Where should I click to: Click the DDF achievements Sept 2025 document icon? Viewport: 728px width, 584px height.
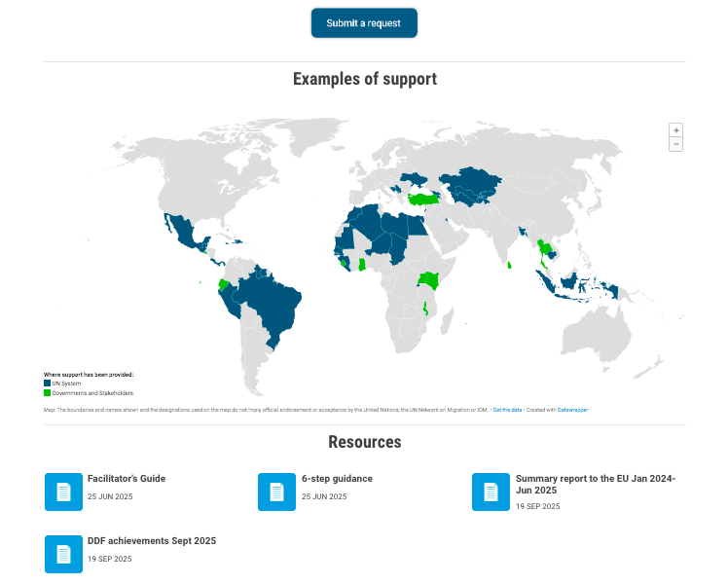pos(63,554)
